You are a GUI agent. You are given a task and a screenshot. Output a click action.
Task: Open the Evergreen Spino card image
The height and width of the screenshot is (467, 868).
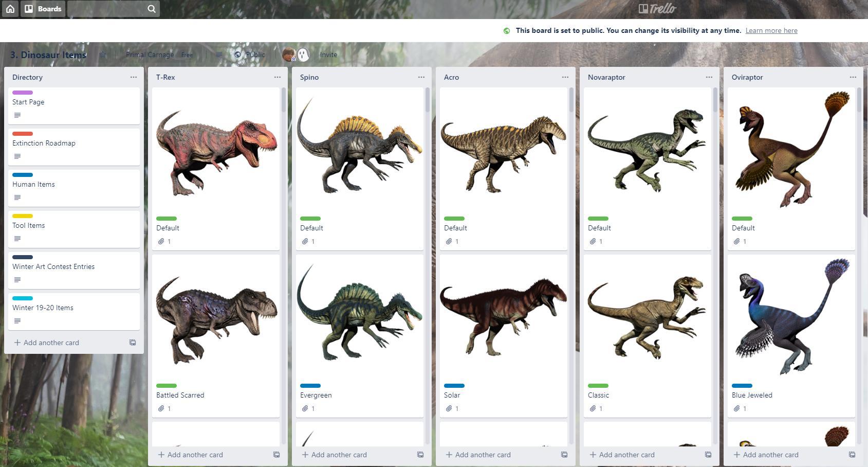tap(360, 317)
